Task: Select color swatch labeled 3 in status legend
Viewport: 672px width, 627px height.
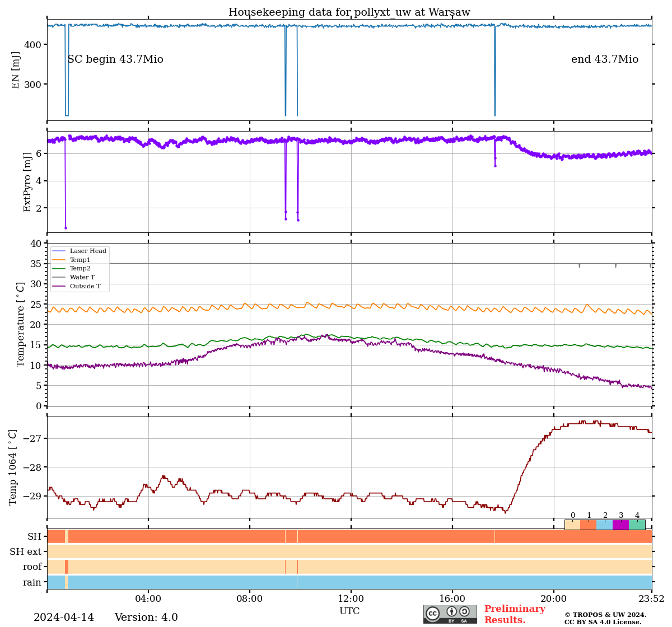Action: [x=621, y=525]
